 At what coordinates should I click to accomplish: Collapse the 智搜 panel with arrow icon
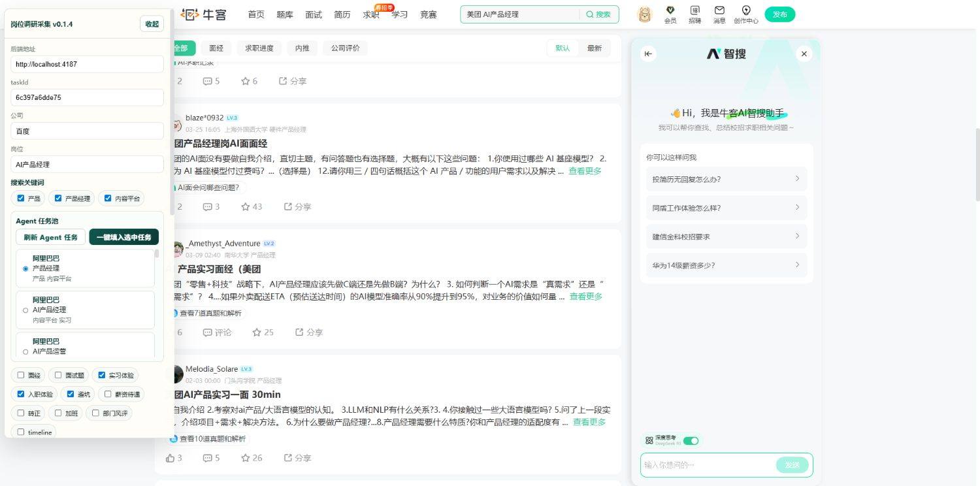tap(648, 54)
